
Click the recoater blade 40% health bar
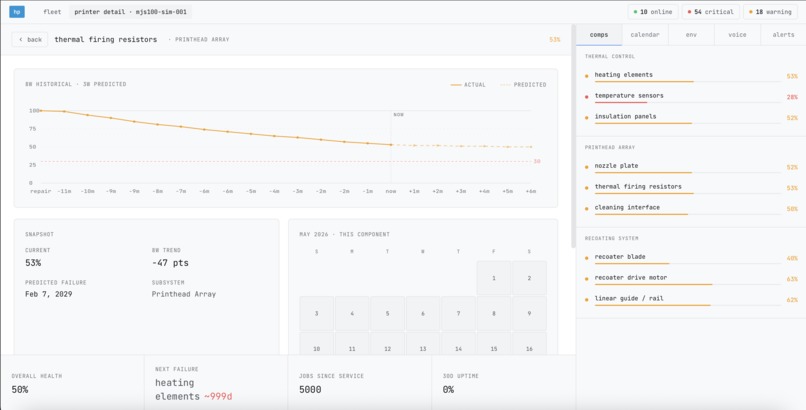click(x=687, y=264)
